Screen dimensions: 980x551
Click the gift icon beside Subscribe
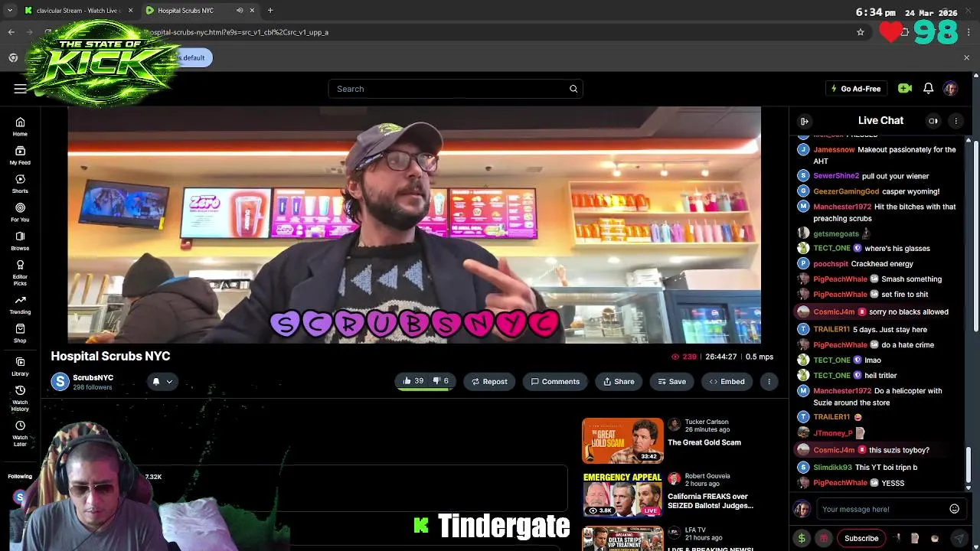tap(824, 538)
